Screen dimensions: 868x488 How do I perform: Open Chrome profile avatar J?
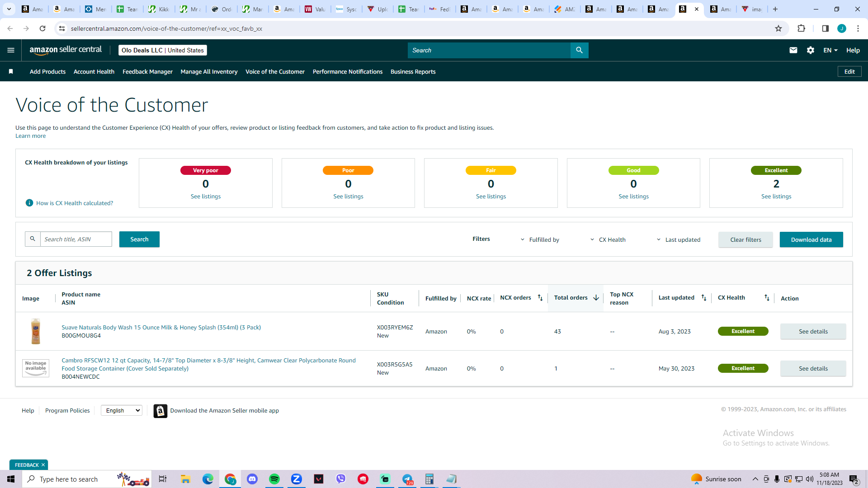841,28
